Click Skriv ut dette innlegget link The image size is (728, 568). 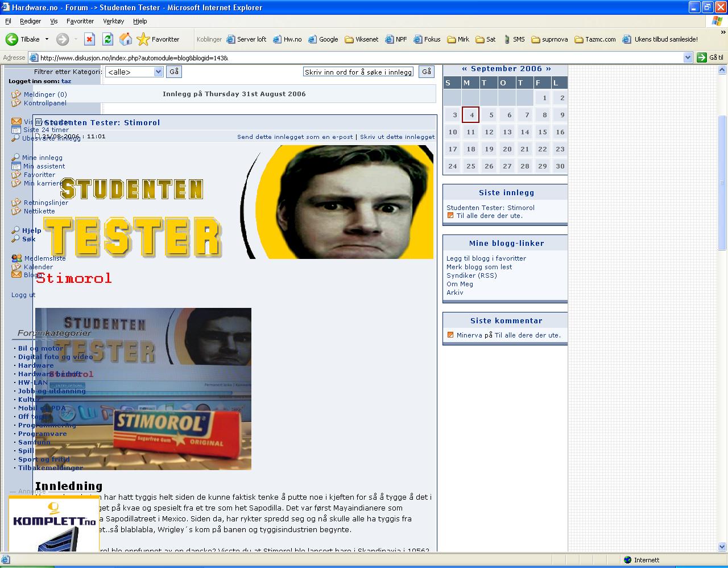[397, 137]
